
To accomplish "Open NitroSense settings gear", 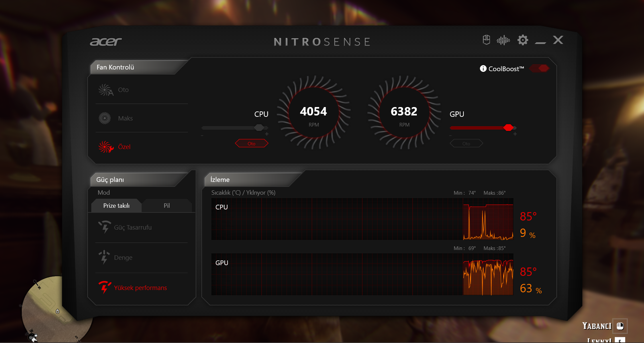I will tap(523, 40).
